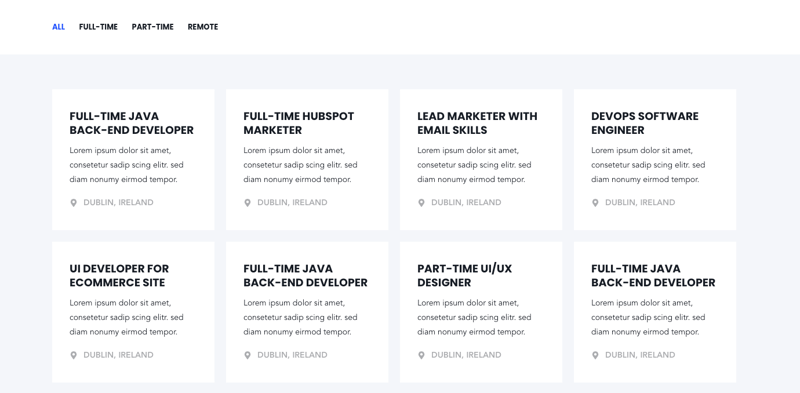
Task: Click description text on HubSpot Marketer card
Action: coord(300,165)
